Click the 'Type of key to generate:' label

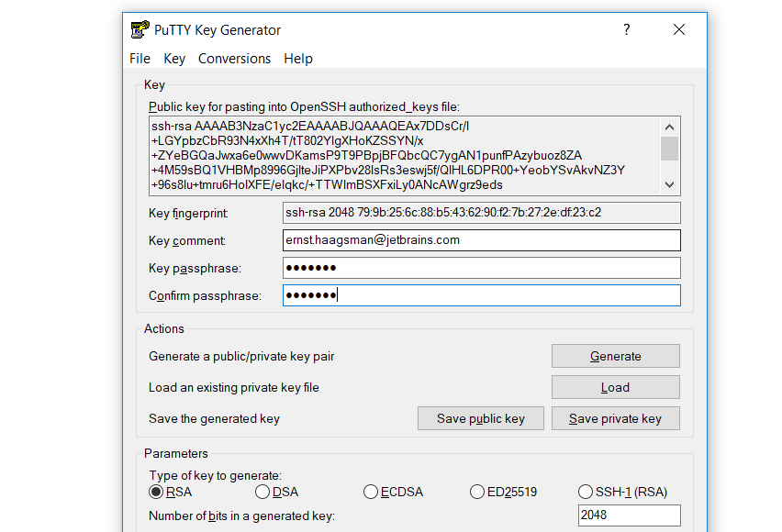[215, 475]
